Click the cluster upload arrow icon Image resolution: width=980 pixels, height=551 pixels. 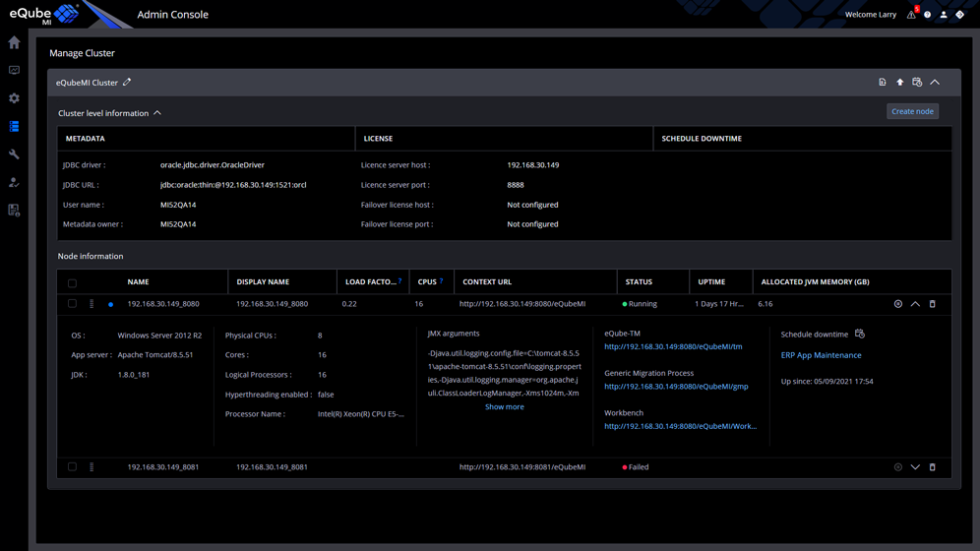click(900, 82)
